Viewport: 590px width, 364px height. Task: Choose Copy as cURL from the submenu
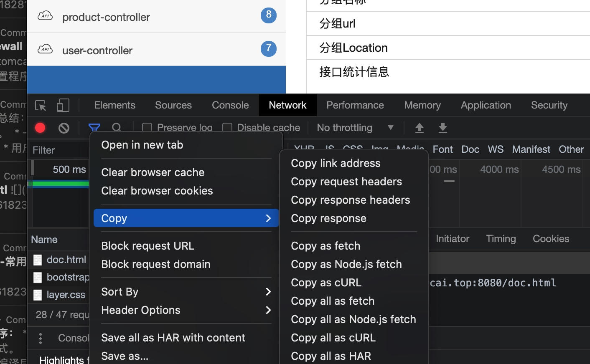tap(326, 283)
